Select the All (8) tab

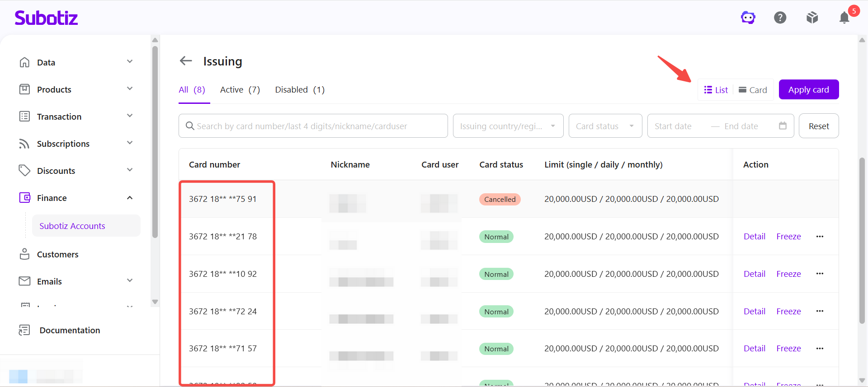[192, 90]
